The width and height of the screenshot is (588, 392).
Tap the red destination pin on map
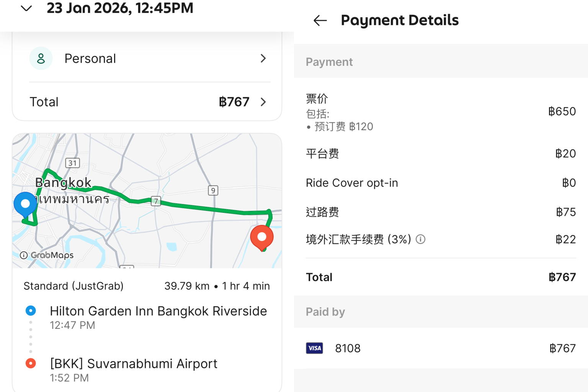262,237
